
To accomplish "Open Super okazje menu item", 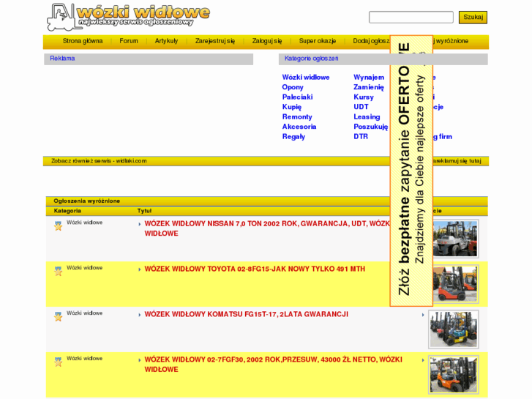I will click(318, 41).
